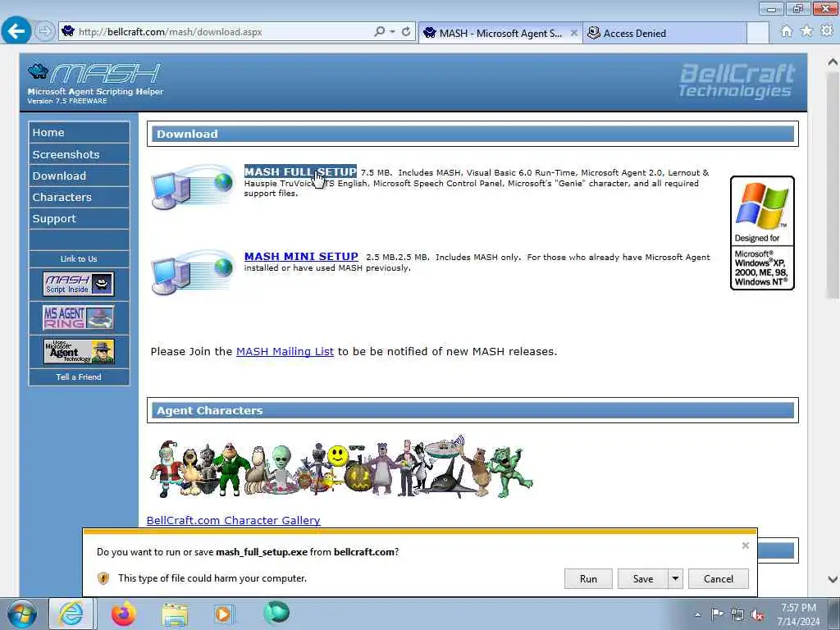Viewport: 840px width, 630px height.
Task: Open Windows Media Player taskbar icon
Action: [x=223, y=614]
